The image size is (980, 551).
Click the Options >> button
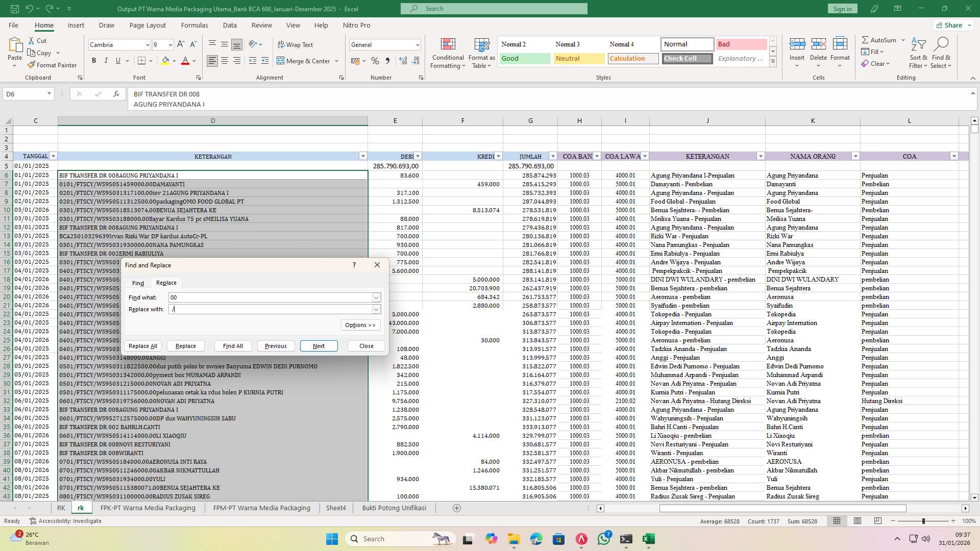pos(360,325)
